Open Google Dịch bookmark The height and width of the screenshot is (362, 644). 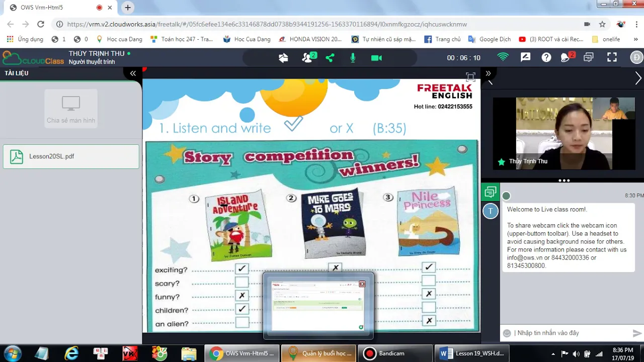pyautogui.click(x=490, y=39)
